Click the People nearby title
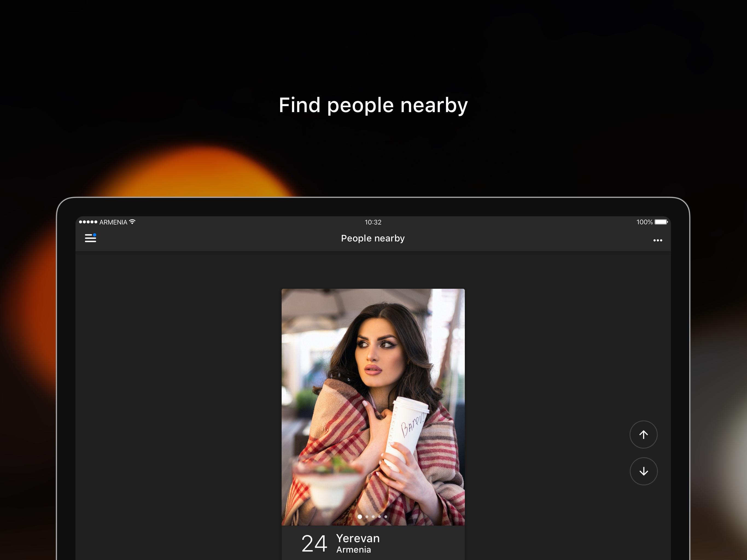The width and height of the screenshot is (747, 560). [x=373, y=238]
